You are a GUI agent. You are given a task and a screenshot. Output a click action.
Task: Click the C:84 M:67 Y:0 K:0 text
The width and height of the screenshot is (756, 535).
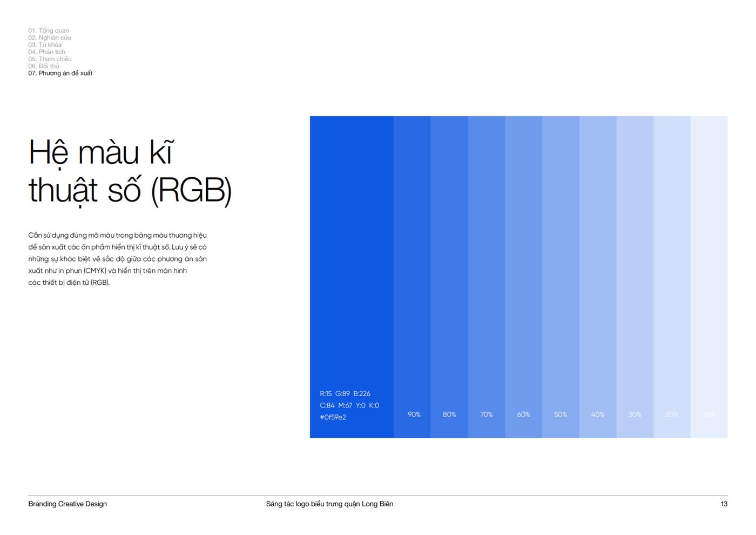click(349, 405)
